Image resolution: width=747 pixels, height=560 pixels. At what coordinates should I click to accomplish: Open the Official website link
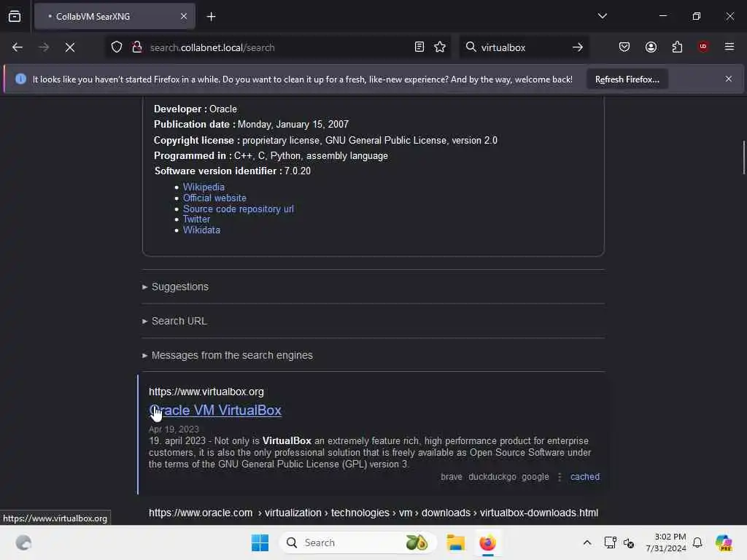[214, 198]
